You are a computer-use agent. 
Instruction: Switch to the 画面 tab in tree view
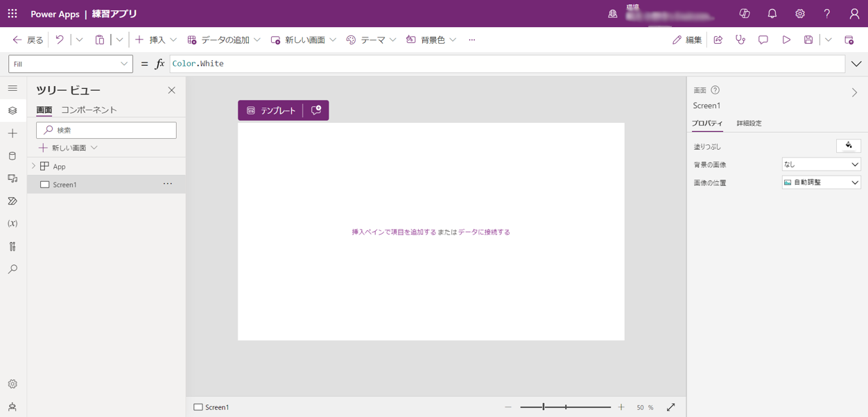[44, 110]
